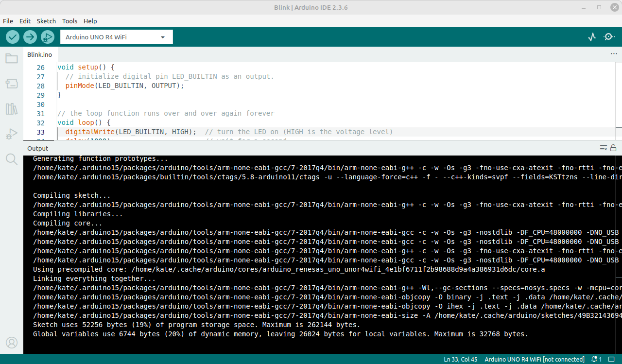The image size is (622, 364).
Task: Open the Search sidebar panel
Action: click(x=11, y=159)
